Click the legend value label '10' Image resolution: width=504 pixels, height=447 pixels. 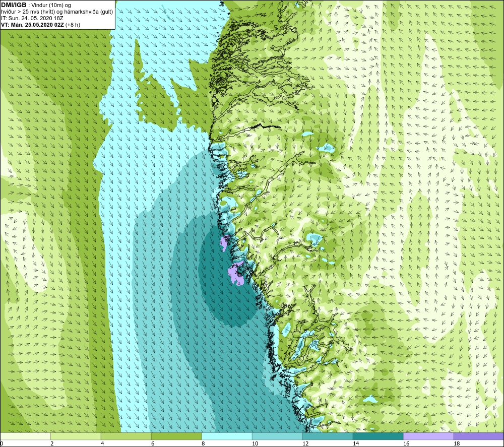[x=255, y=443]
